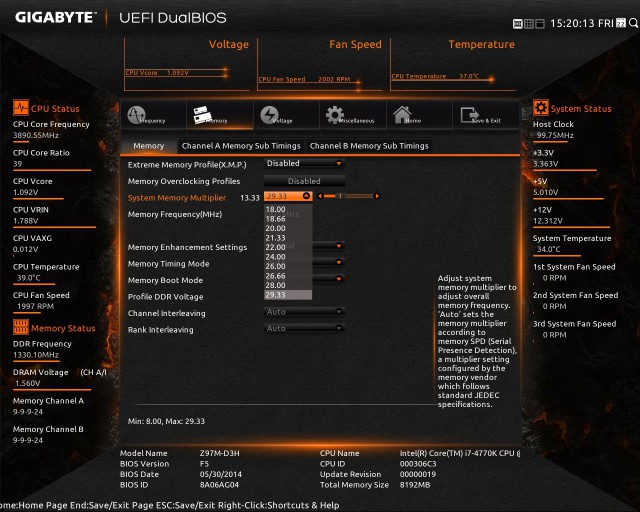Open the Memory settings section icon
This screenshot has width=640, height=512.
tap(203, 115)
